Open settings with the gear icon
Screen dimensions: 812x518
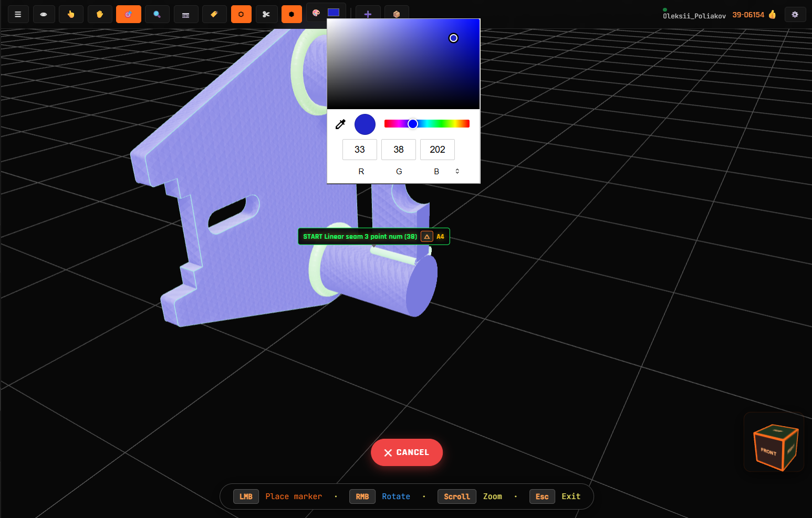(x=795, y=14)
